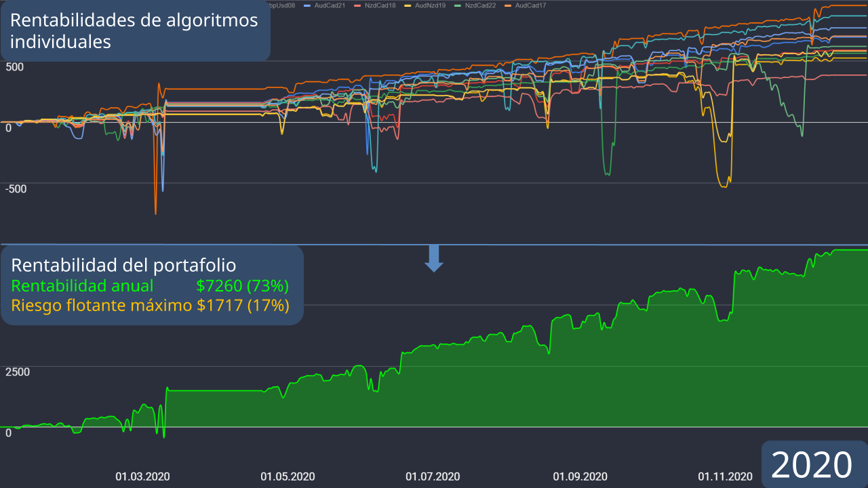Click the 'Rentabilidad del portafolio' heading
The height and width of the screenshot is (488, 868).
[x=123, y=265]
